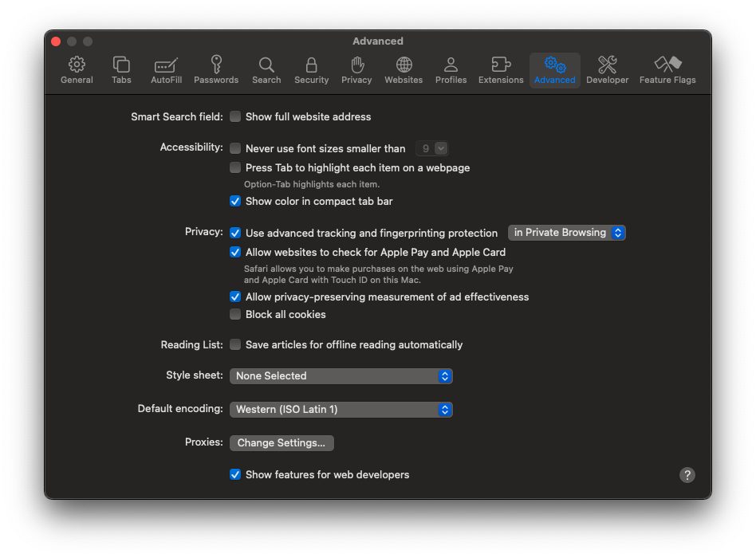Screen dimensions: 756x558
Task: Open the General settings pane
Action: pyautogui.click(x=77, y=70)
